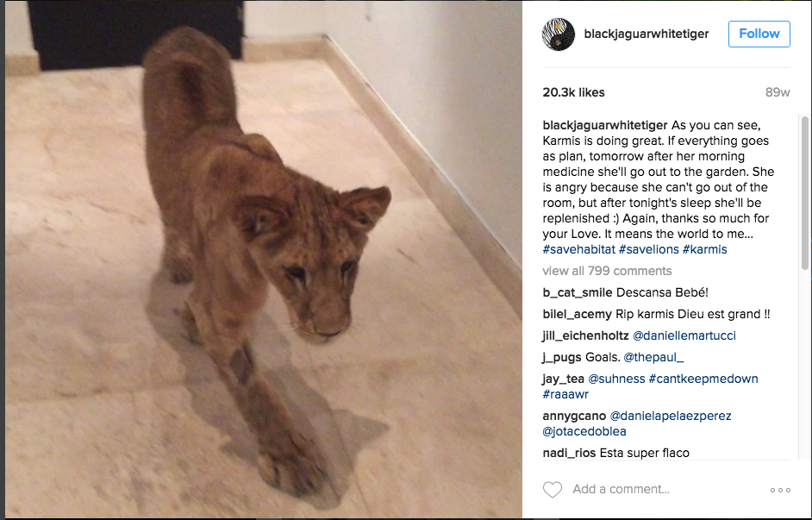Open the #cantkeepmedown hashtag

(703, 379)
